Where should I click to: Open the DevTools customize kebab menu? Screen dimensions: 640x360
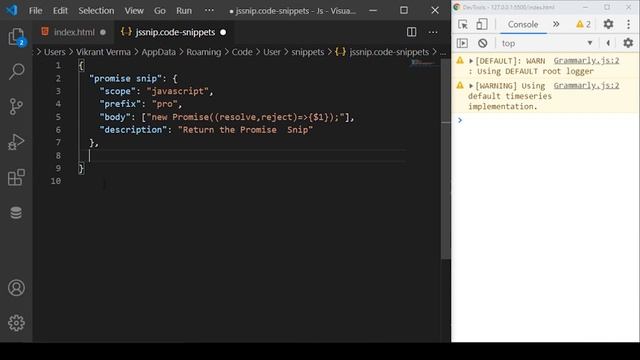629,24
